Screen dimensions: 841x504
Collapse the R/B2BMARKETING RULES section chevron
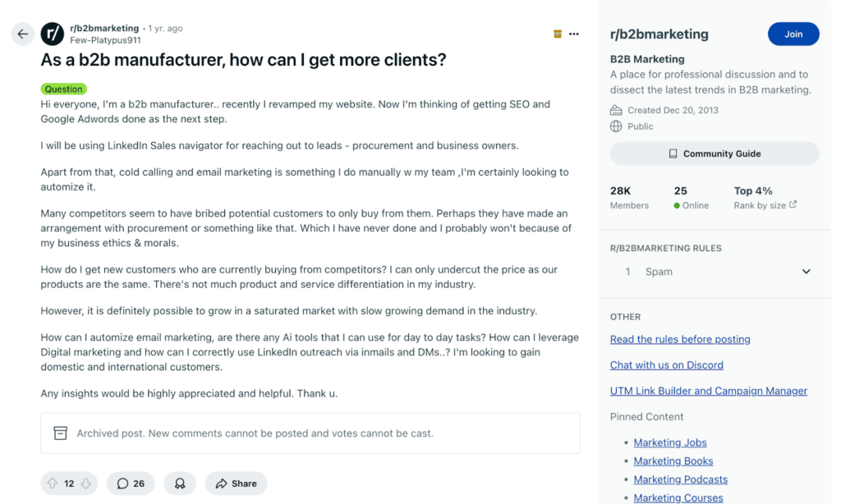(x=806, y=271)
